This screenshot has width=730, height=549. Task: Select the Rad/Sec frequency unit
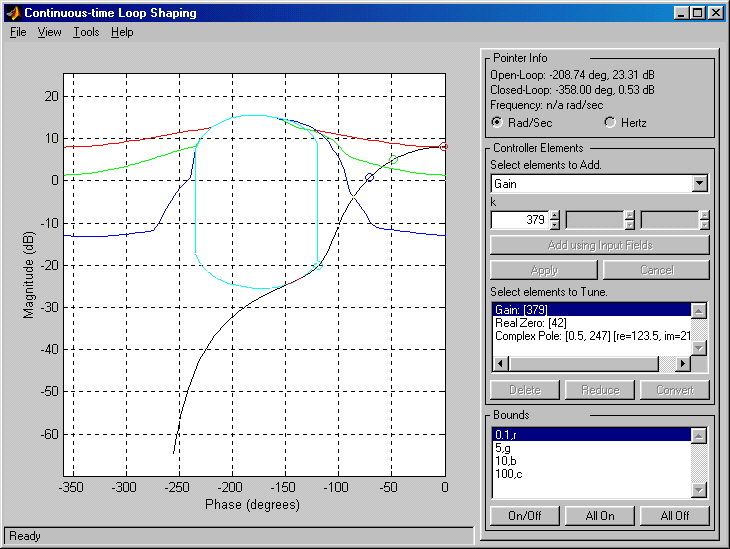tap(497, 122)
